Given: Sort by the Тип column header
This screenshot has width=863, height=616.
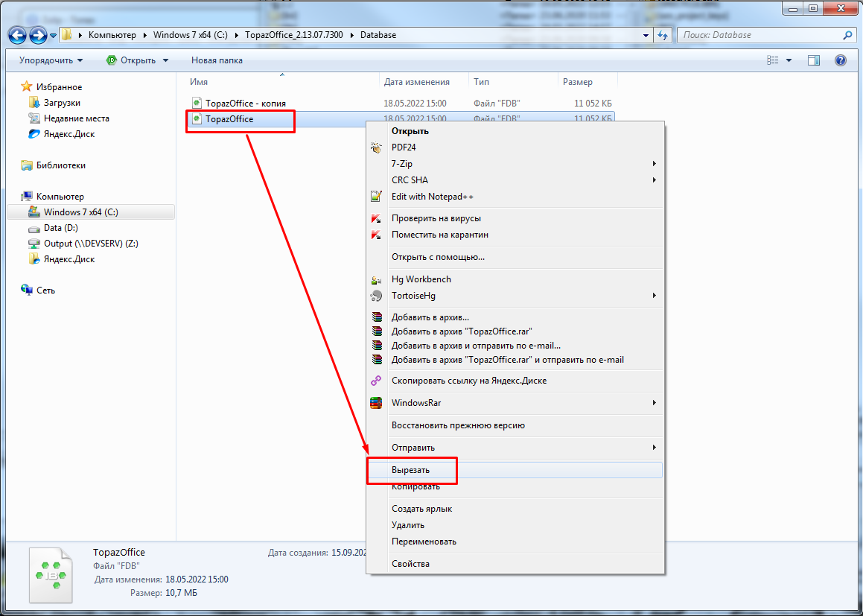Looking at the screenshot, I should [x=514, y=82].
